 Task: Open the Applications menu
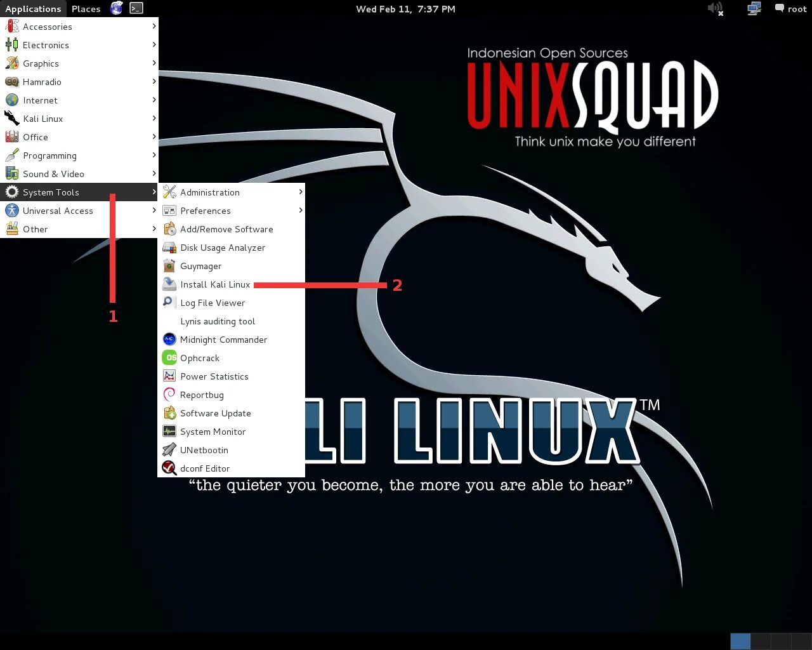click(33, 9)
